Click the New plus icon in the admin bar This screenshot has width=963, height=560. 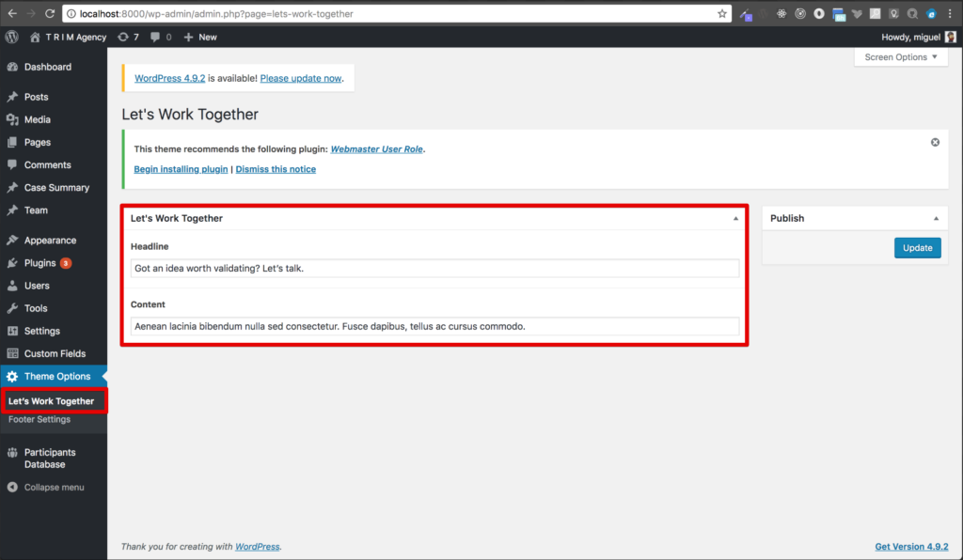(x=188, y=37)
